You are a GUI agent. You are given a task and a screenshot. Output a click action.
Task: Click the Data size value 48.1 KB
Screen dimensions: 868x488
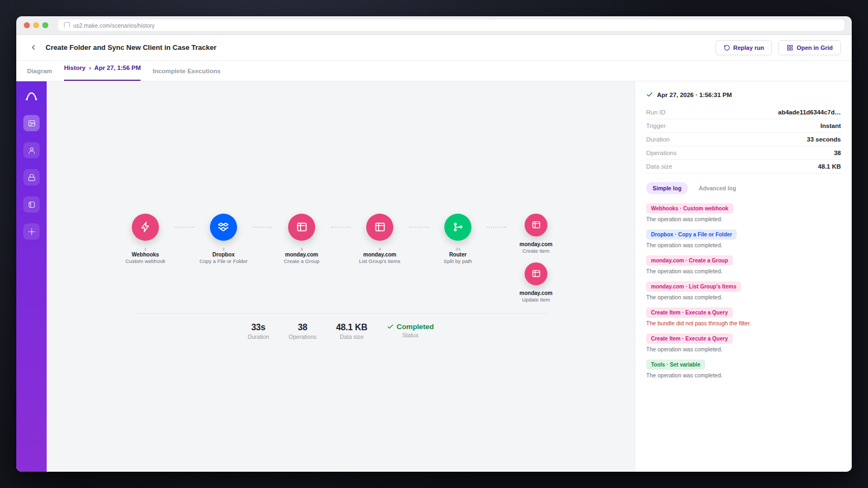(829, 166)
